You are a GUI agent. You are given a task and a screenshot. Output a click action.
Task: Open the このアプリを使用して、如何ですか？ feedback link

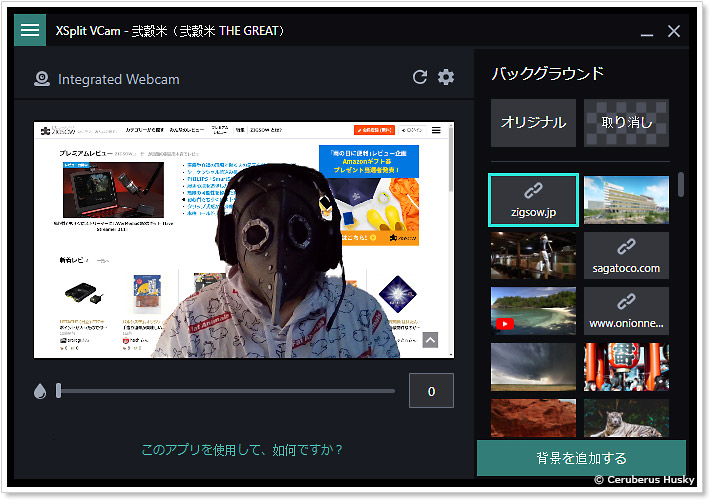[242, 450]
